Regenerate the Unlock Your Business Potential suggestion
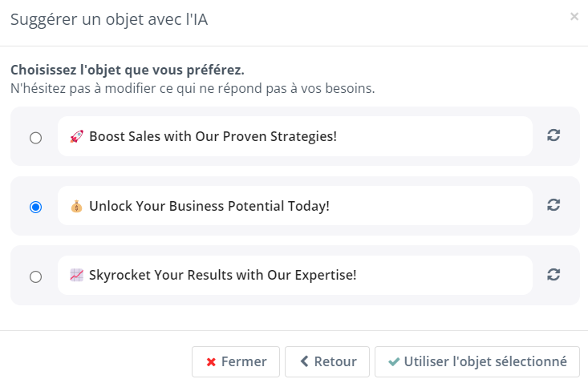The height and width of the screenshot is (379, 588). pyautogui.click(x=554, y=205)
